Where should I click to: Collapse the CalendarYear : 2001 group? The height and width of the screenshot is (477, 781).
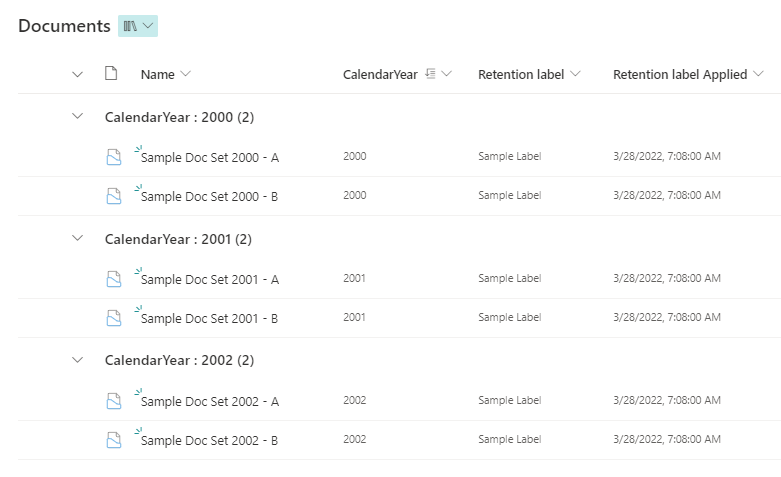77,239
